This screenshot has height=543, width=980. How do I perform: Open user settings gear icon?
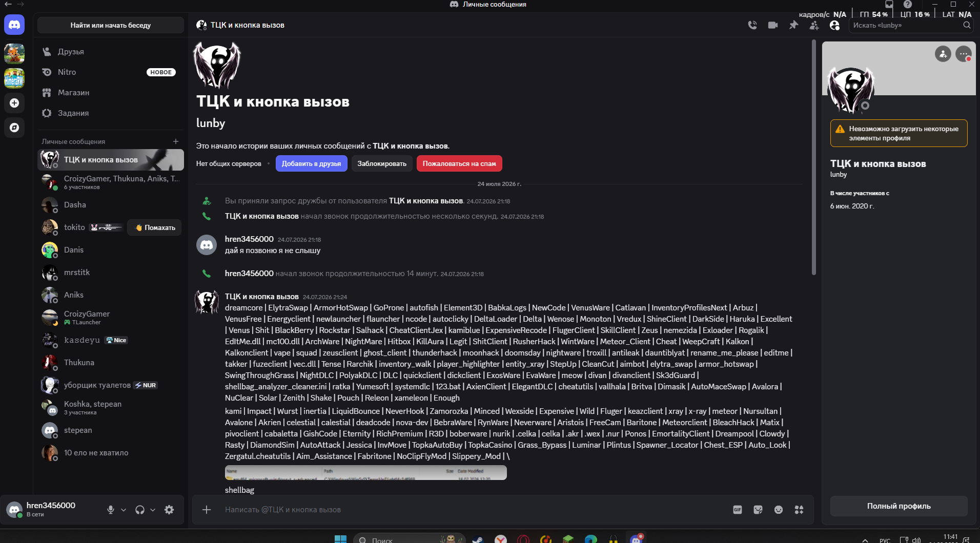169,510
